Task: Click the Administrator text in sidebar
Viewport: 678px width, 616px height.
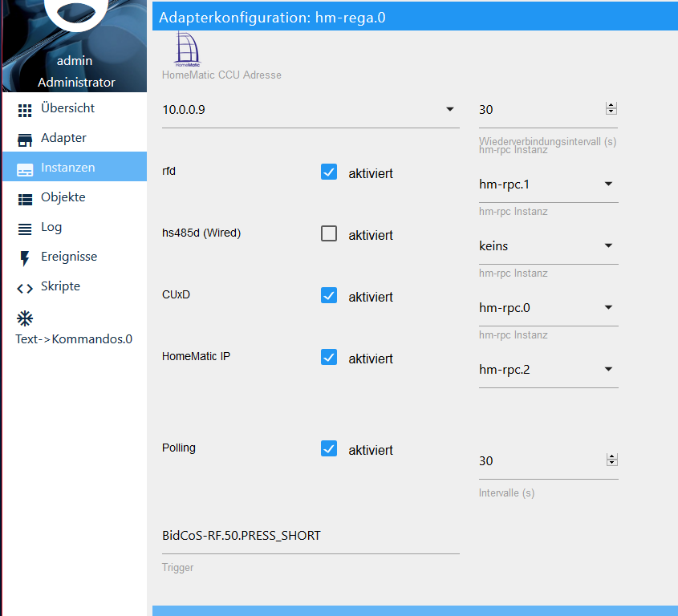Action: (x=76, y=83)
